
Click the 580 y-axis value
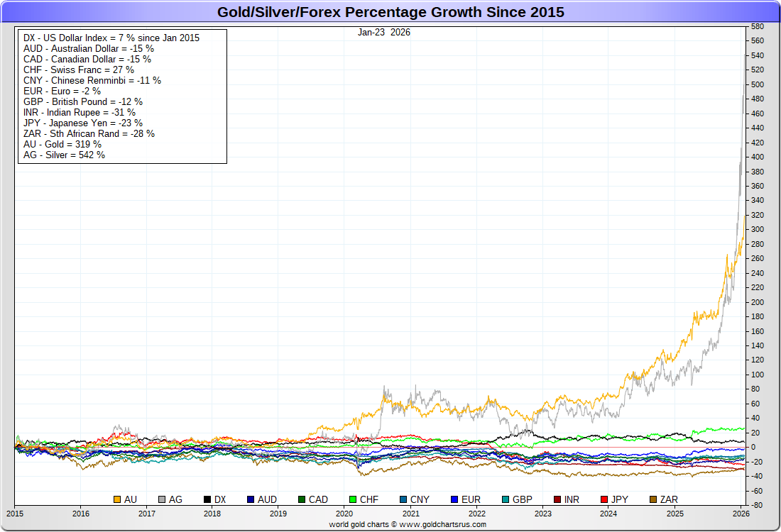tap(757, 26)
